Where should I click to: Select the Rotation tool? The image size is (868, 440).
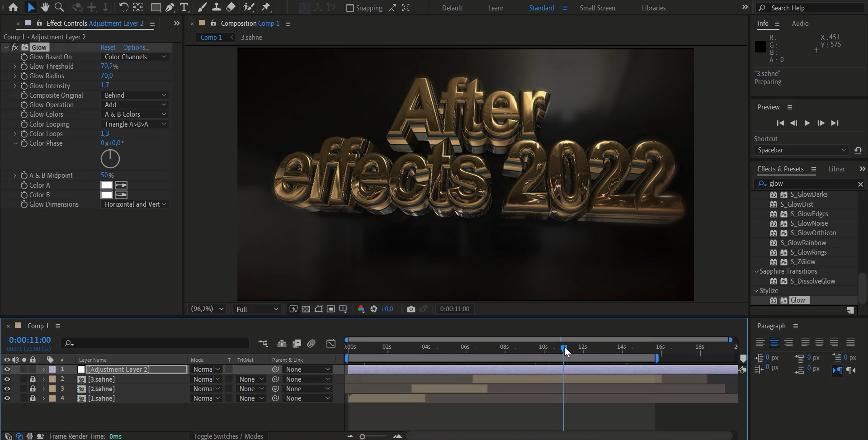pos(123,7)
